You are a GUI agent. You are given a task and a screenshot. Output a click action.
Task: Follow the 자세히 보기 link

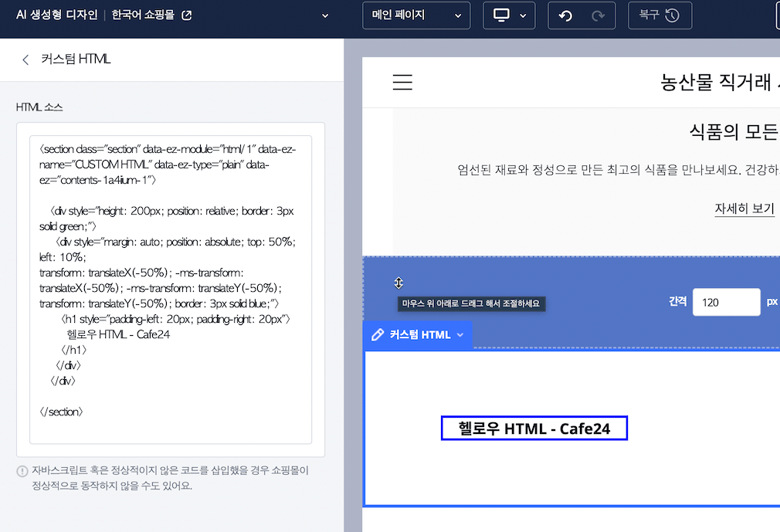point(744,208)
